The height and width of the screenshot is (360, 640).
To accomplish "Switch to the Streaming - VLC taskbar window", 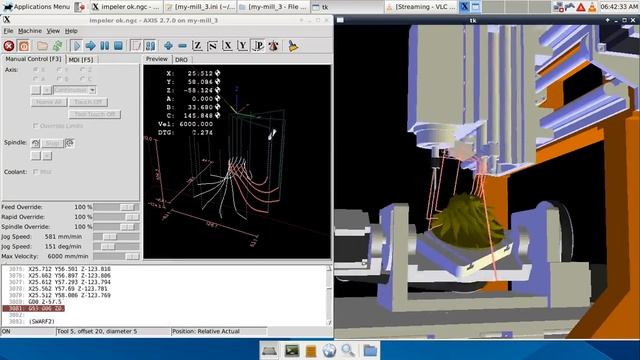I will (x=421, y=7).
